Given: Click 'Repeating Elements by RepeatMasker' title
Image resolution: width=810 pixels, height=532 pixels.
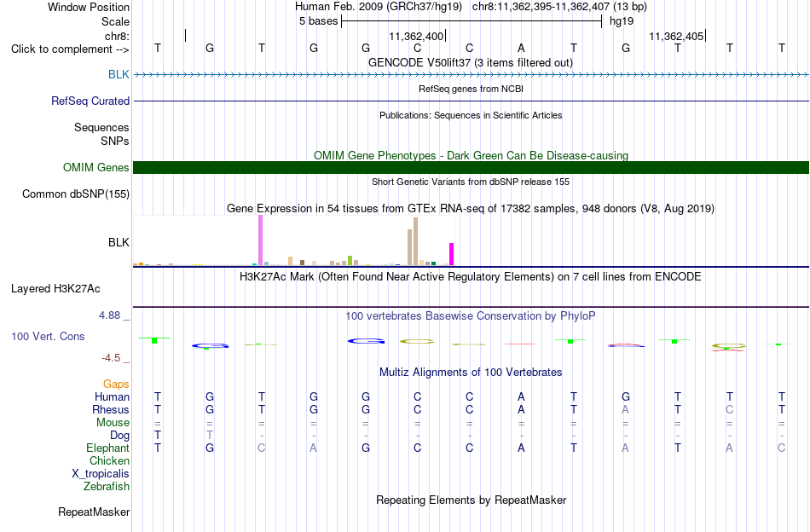Looking at the screenshot, I should click(x=472, y=500).
